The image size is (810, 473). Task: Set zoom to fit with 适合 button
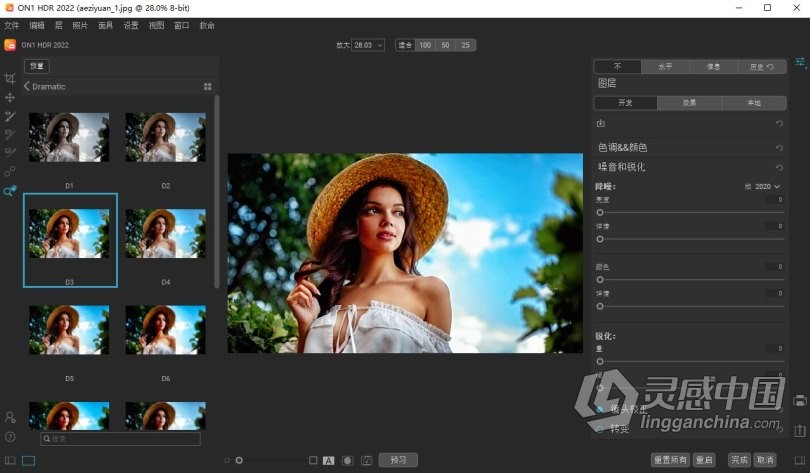pyautogui.click(x=405, y=45)
